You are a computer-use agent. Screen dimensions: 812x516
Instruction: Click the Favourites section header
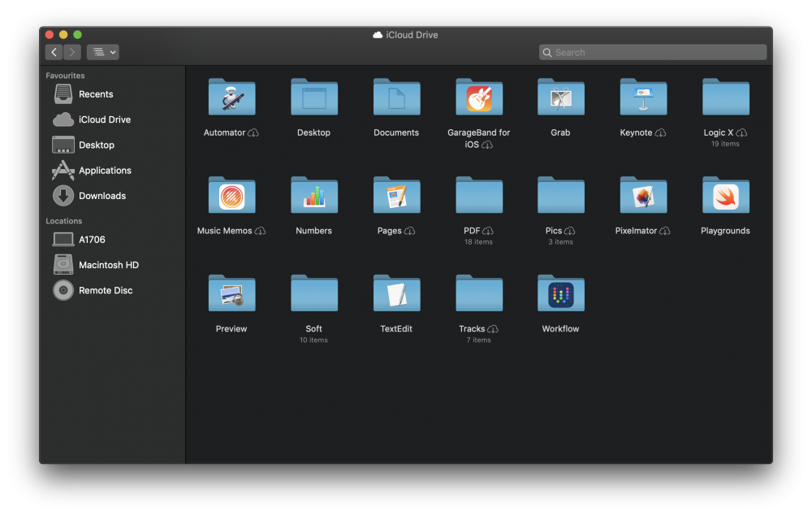65,76
